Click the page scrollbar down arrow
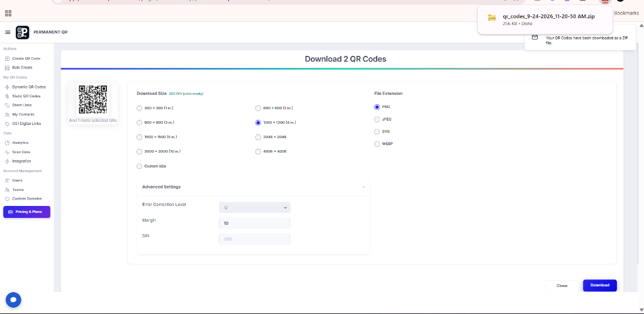The image size is (644, 314). (x=641, y=310)
